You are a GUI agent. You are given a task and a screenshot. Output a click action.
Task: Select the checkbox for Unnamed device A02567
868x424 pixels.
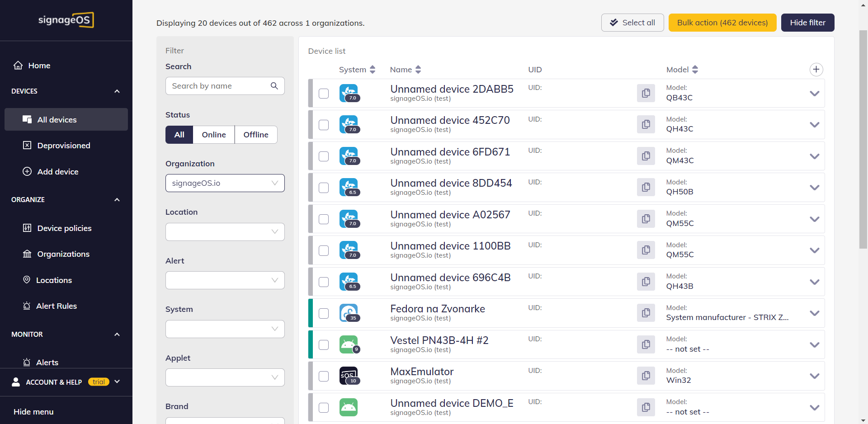tap(324, 219)
